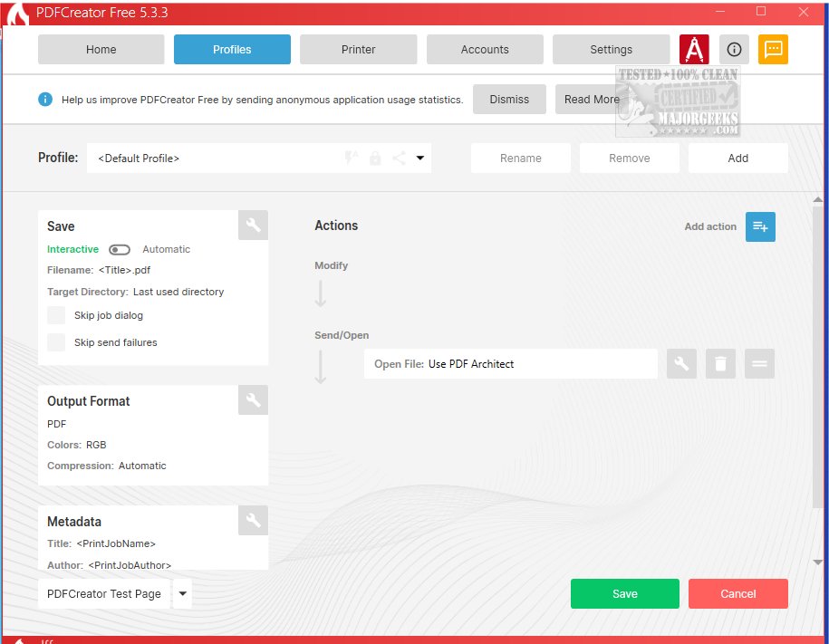Click scrollbar down arrow

point(817,562)
